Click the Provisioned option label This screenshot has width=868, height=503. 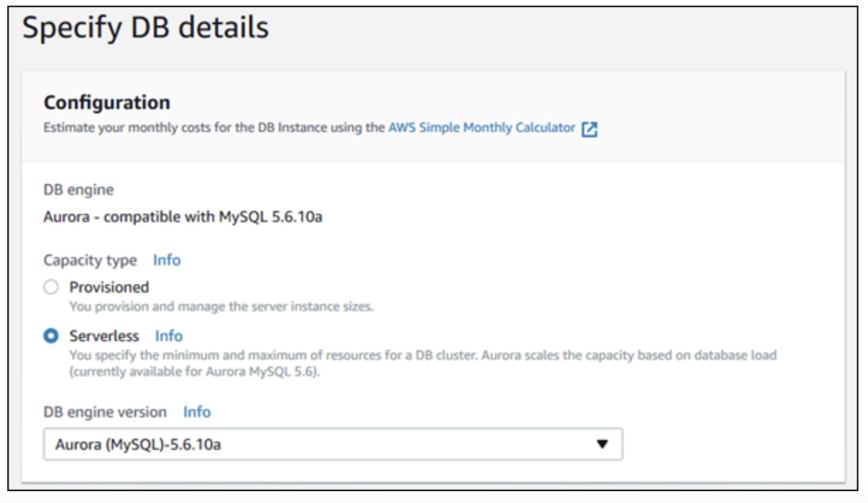click(109, 287)
